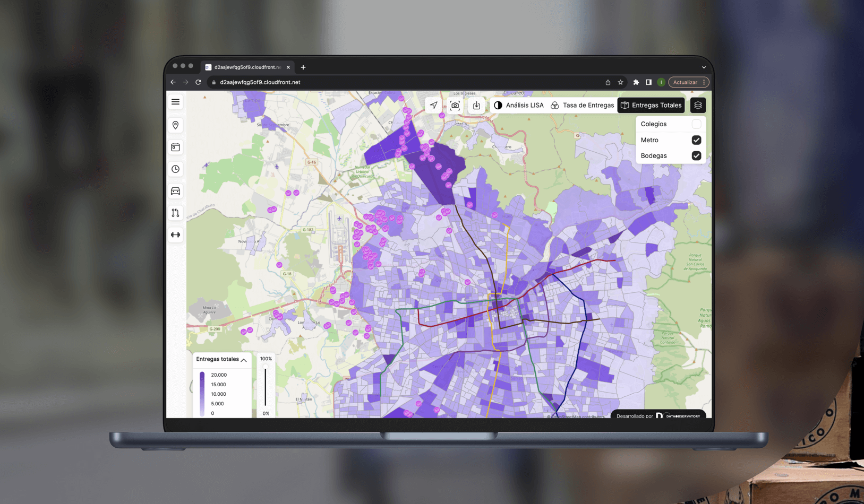Take a map screenshot with camera icon
This screenshot has width=864, height=504.
point(455,106)
